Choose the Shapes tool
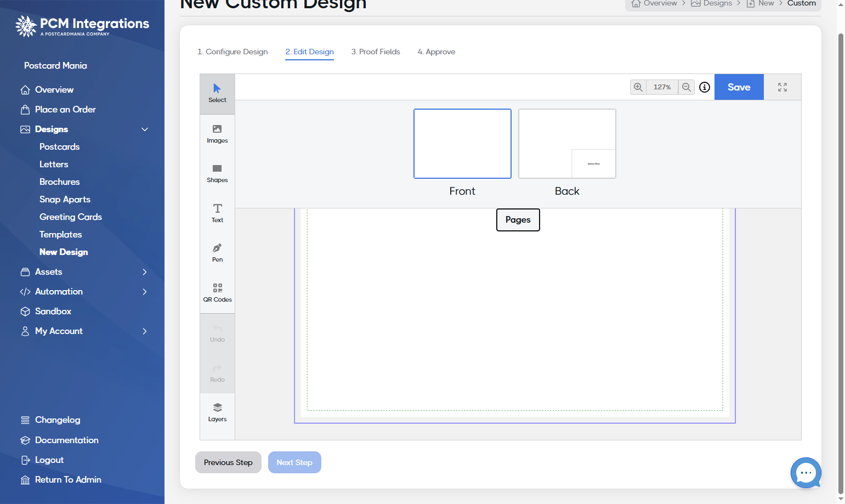This screenshot has height=504, width=845. (217, 173)
